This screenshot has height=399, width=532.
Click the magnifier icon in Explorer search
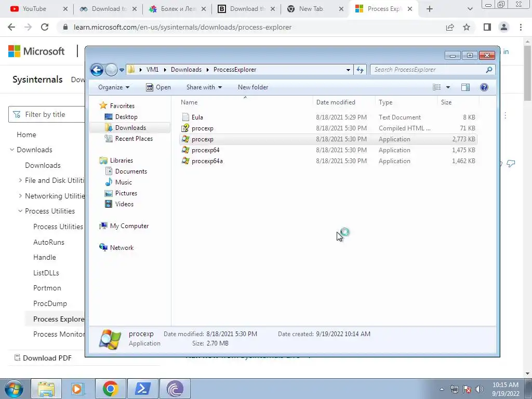pyautogui.click(x=489, y=70)
